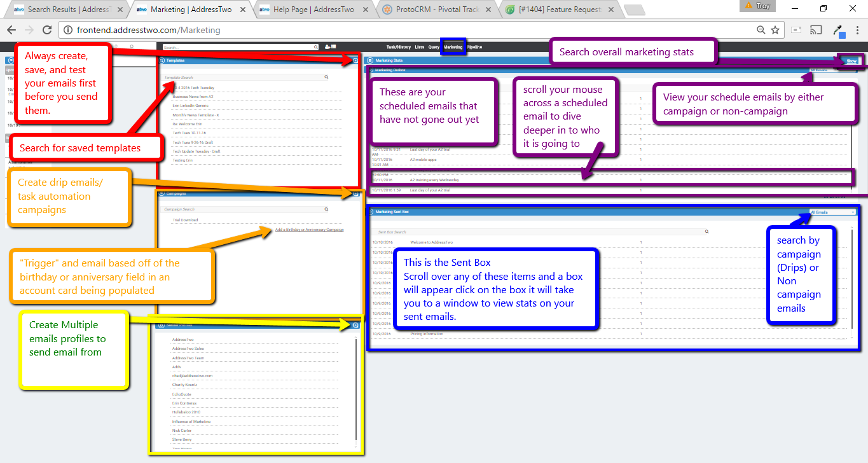Viewport: 868px width, 463px height.
Task: Switch to the Search Results AddressTwo tab
Action: pos(67,10)
